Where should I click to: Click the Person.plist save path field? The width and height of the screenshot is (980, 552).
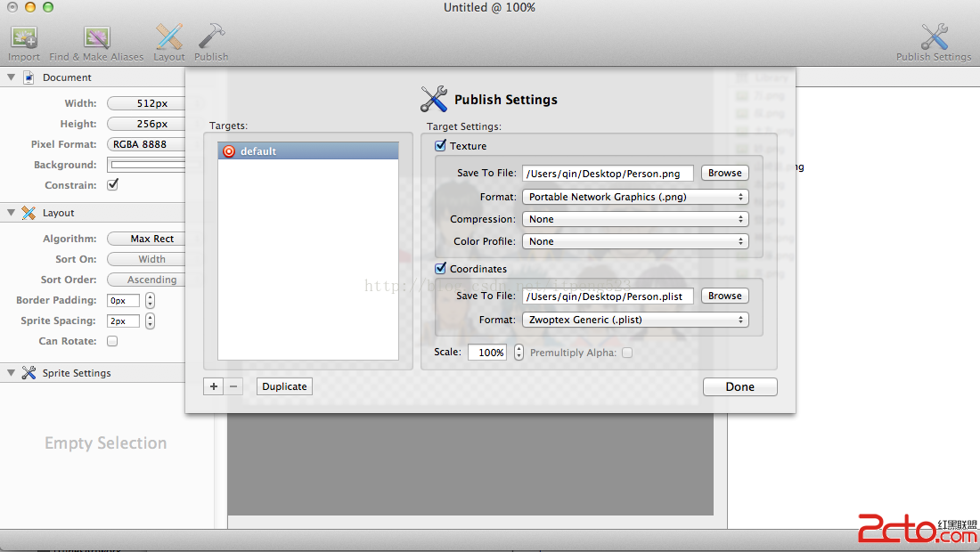(x=608, y=296)
